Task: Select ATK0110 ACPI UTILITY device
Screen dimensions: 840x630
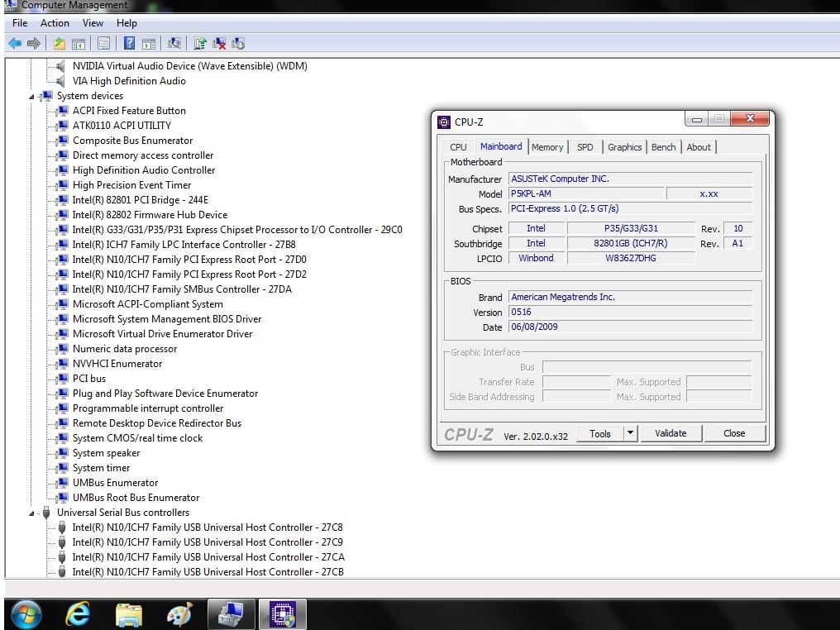Action: [122, 126]
